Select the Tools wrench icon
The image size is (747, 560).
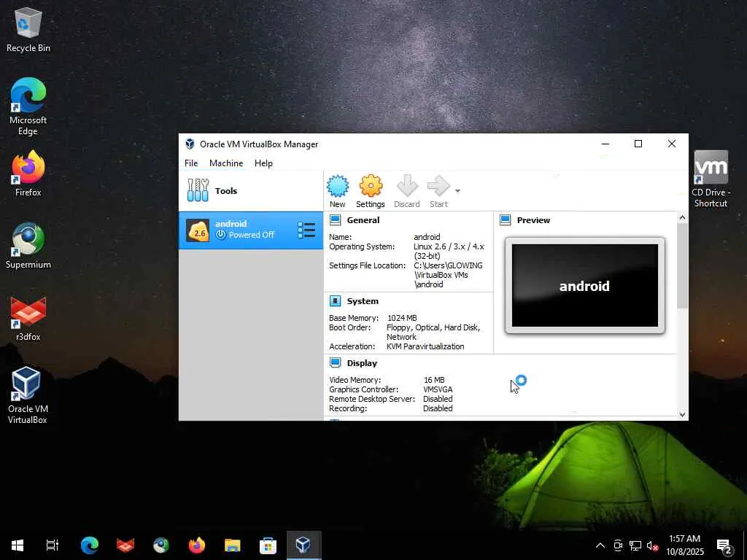pos(198,190)
